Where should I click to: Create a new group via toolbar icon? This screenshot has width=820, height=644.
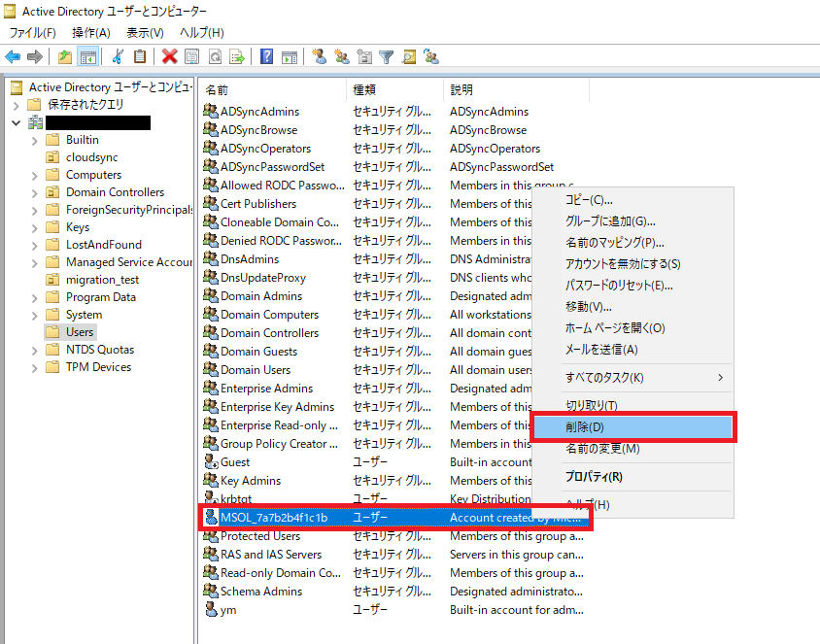[342, 56]
